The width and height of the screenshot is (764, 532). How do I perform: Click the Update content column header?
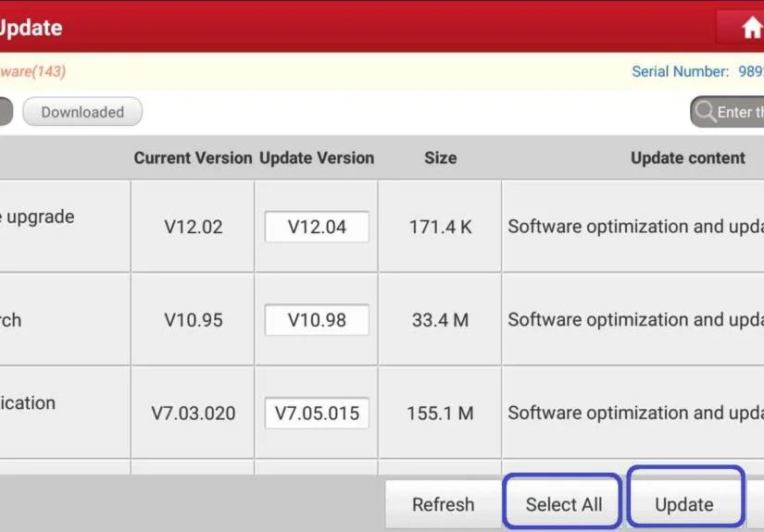687,158
